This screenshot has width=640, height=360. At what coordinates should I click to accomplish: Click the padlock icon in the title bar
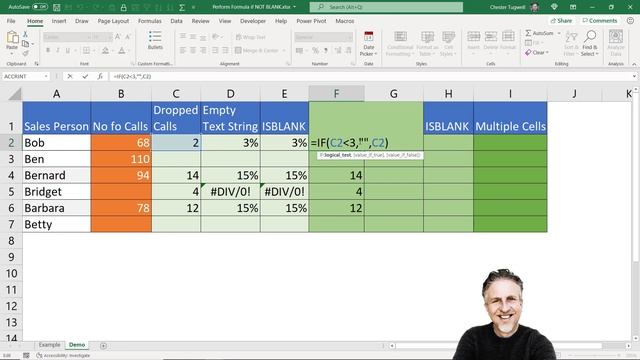pos(123,7)
